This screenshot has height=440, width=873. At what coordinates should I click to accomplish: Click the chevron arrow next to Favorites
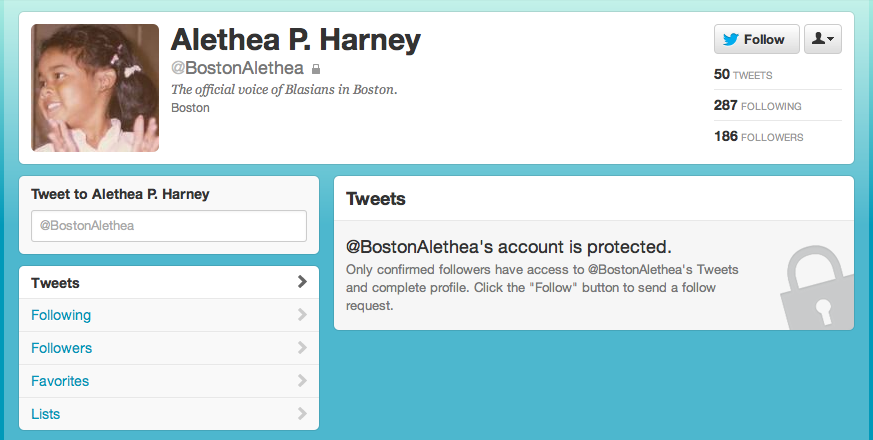tap(302, 380)
